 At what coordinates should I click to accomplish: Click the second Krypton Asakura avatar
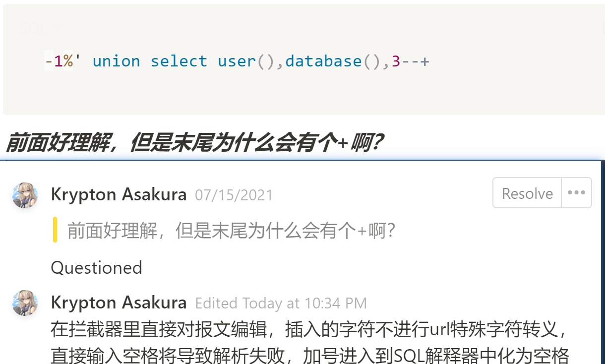pos(25,303)
